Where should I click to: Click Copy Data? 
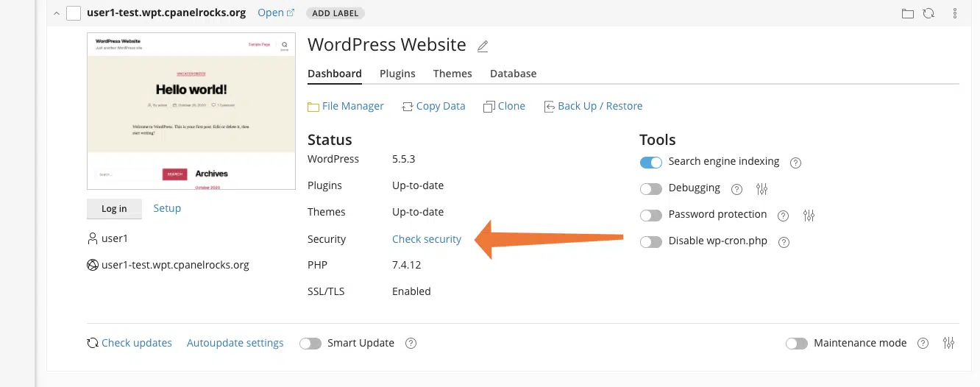coord(433,106)
